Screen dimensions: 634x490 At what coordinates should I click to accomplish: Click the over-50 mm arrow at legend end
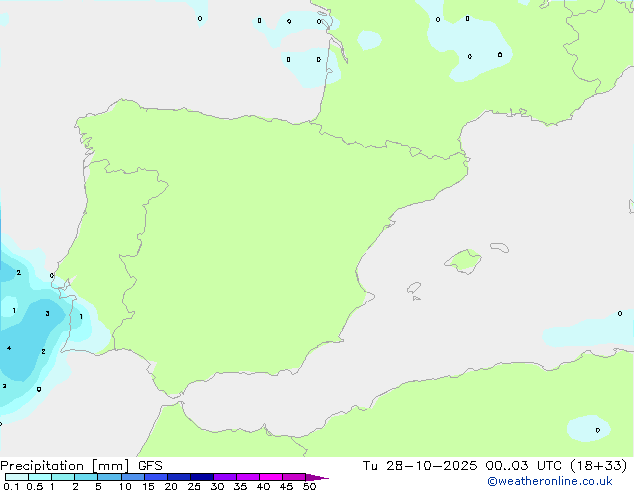pos(317,477)
